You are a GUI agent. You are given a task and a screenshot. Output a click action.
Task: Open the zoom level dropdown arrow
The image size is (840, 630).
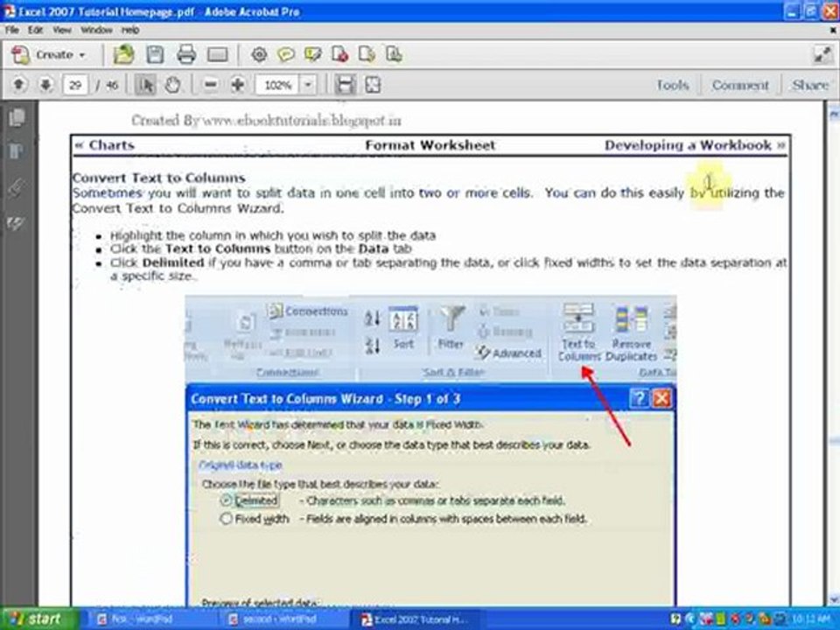point(308,85)
